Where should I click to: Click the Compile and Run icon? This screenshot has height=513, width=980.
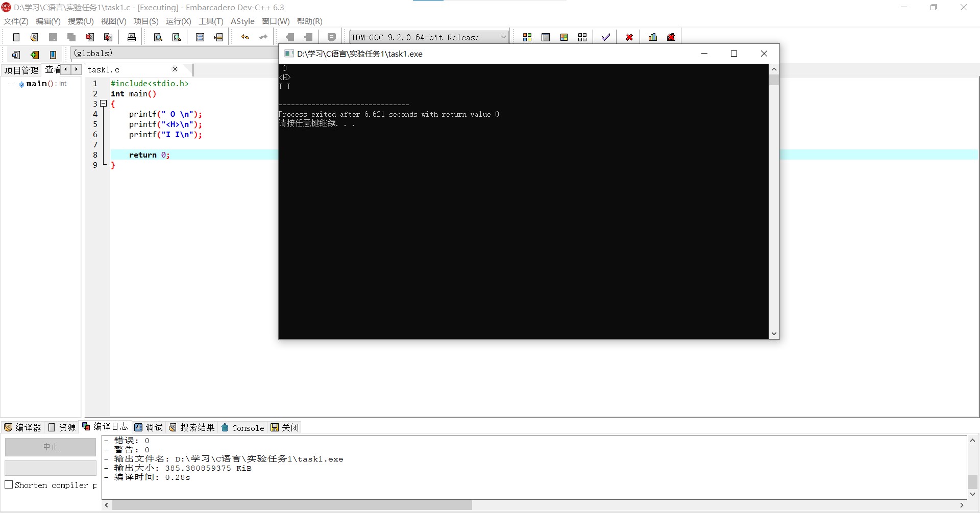click(564, 37)
